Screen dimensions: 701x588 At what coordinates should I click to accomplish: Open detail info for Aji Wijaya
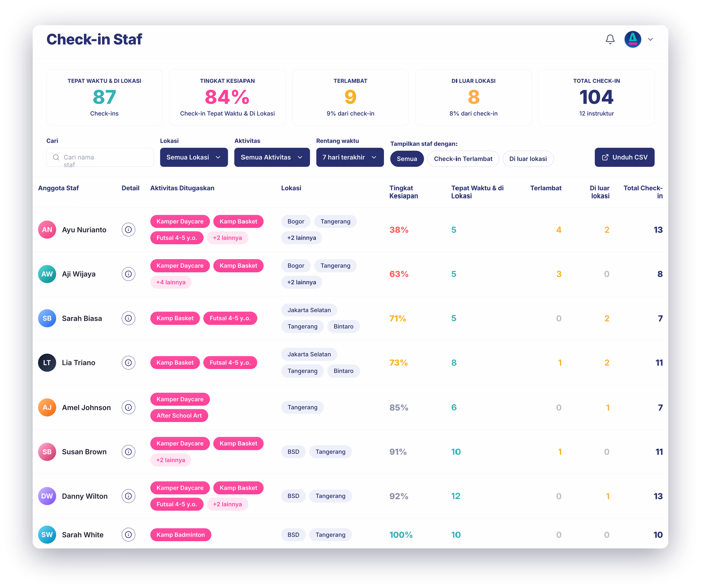129,274
